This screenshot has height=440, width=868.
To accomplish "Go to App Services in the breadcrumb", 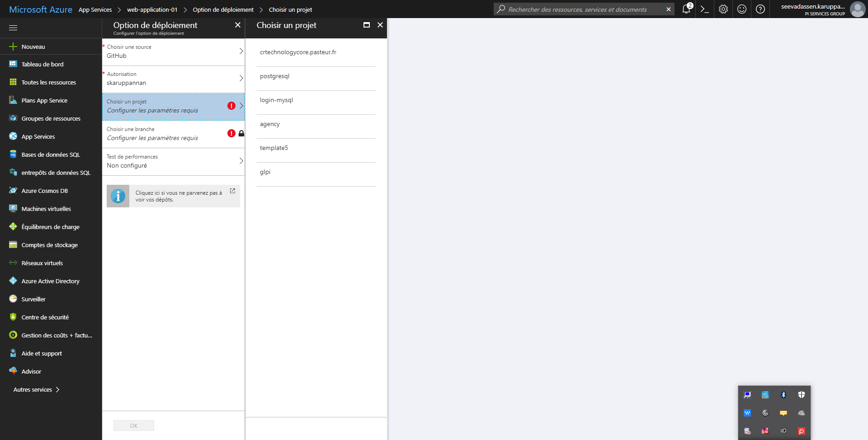I will (95, 9).
